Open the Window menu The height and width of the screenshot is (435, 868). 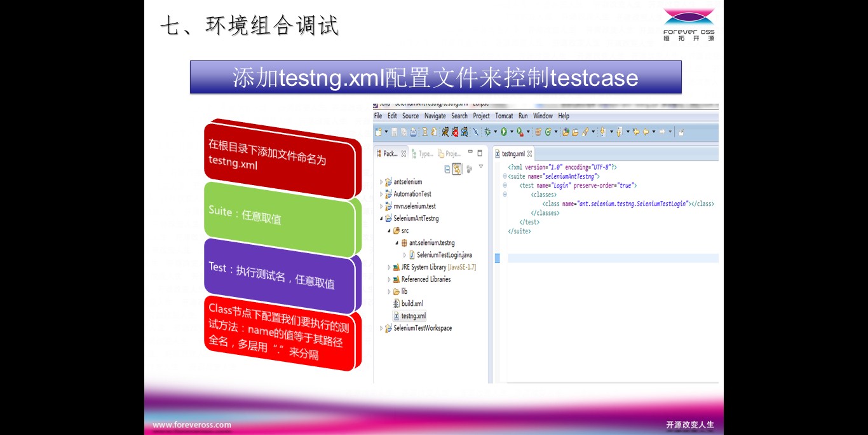click(543, 116)
